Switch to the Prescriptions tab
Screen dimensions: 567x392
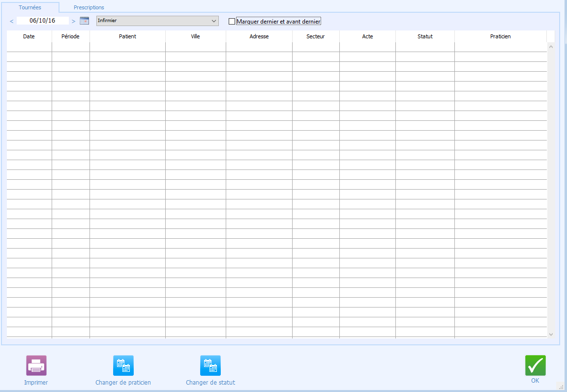click(x=89, y=7)
